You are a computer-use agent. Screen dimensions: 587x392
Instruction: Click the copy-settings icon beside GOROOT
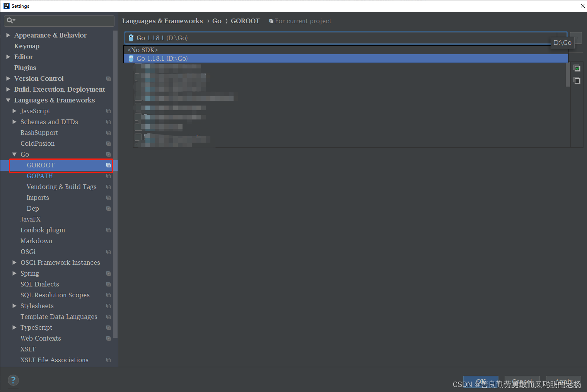[109, 165]
